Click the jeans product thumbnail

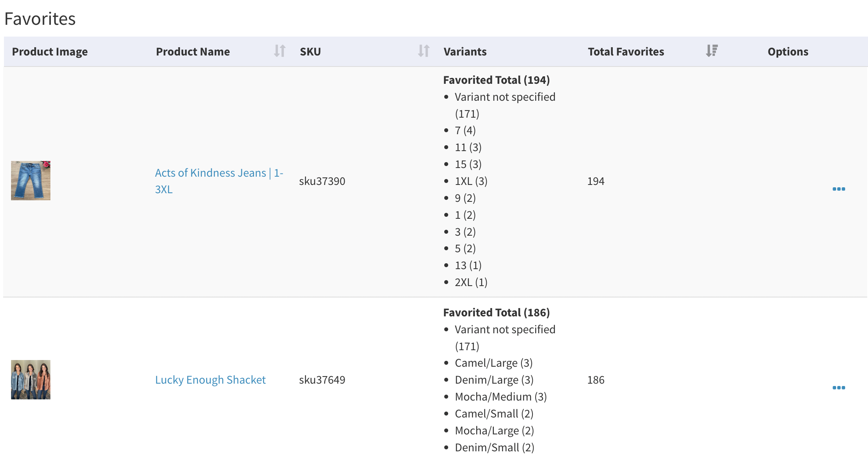pos(31,181)
